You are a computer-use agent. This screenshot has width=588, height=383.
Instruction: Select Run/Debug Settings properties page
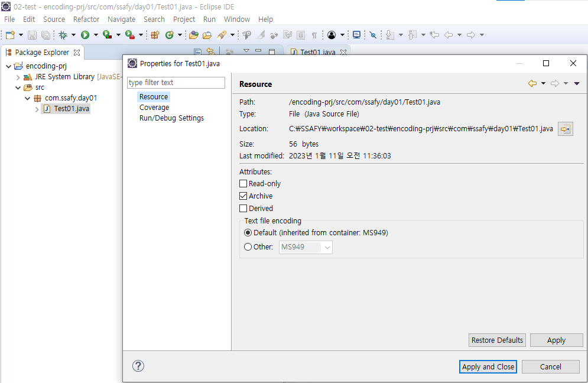coord(171,118)
